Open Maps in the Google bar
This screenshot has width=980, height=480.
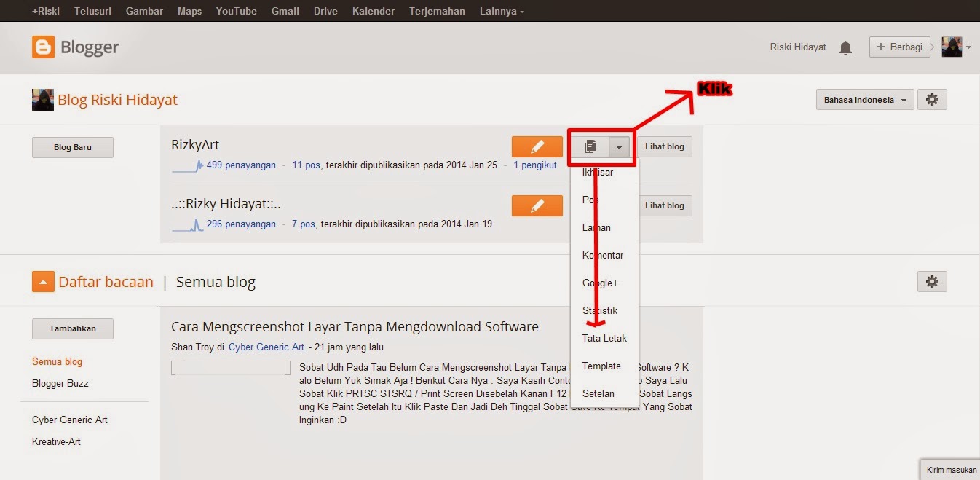point(189,11)
